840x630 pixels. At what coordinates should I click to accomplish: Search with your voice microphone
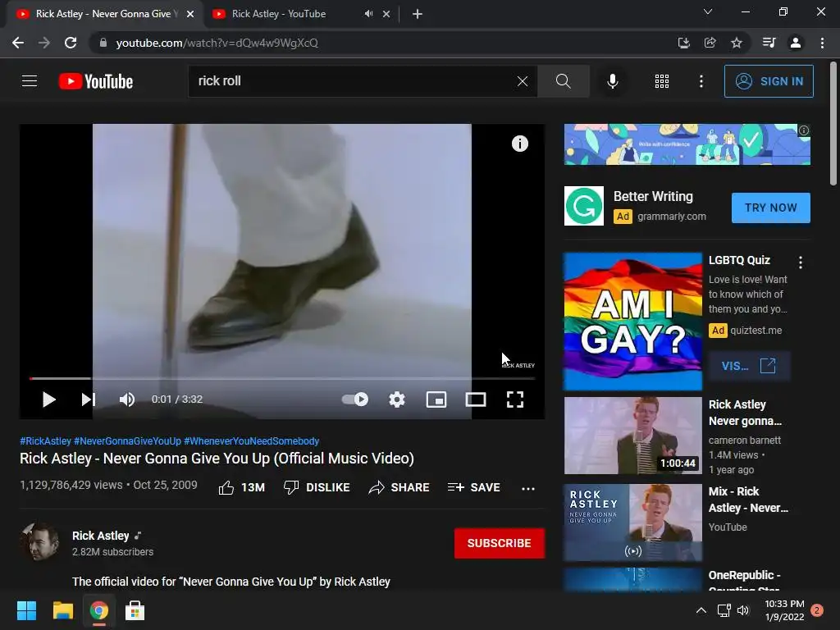pyautogui.click(x=612, y=81)
